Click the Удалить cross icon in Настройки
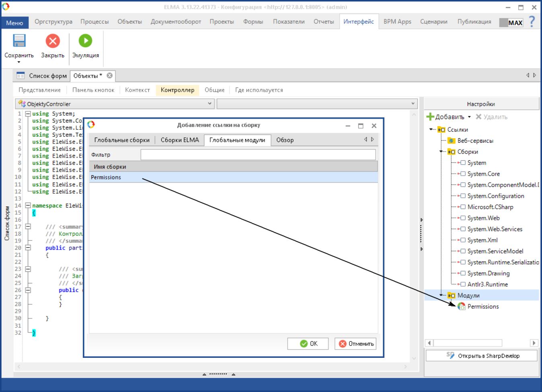 point(478,117)
